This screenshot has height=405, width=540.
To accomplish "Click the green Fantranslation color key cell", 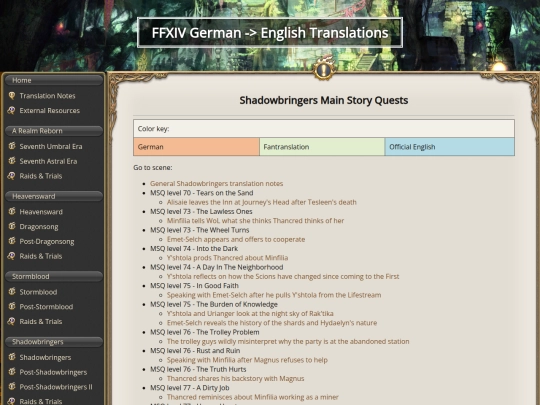I will [x=322, y=147].
